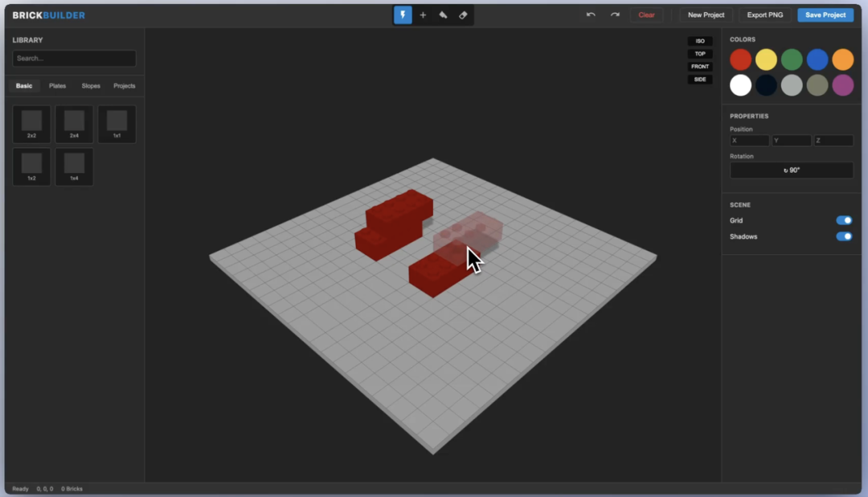Select the paint bucket tool
868x497 pixels.
pyautogui.click(x=443, y=15)
